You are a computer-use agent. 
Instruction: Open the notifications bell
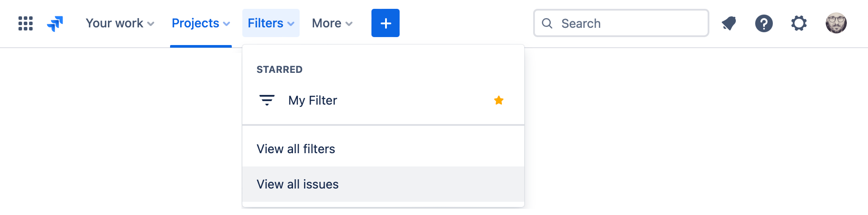pyautogui.click(x=729, y=23)
